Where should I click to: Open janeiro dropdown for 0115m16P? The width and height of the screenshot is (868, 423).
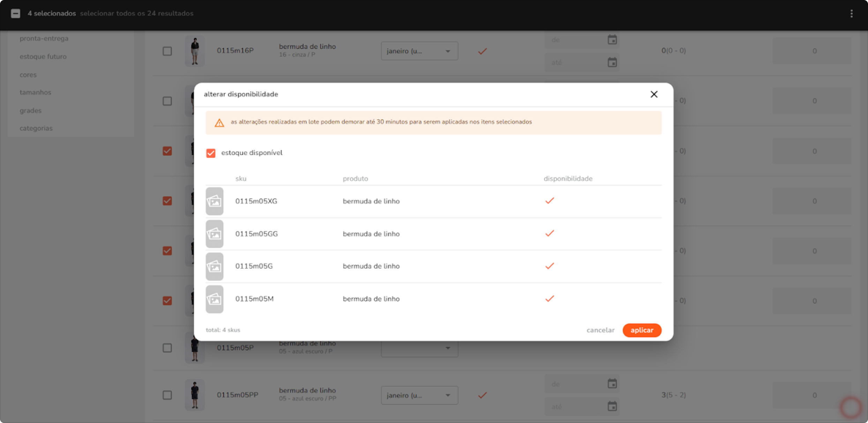(x=419, y=51)
